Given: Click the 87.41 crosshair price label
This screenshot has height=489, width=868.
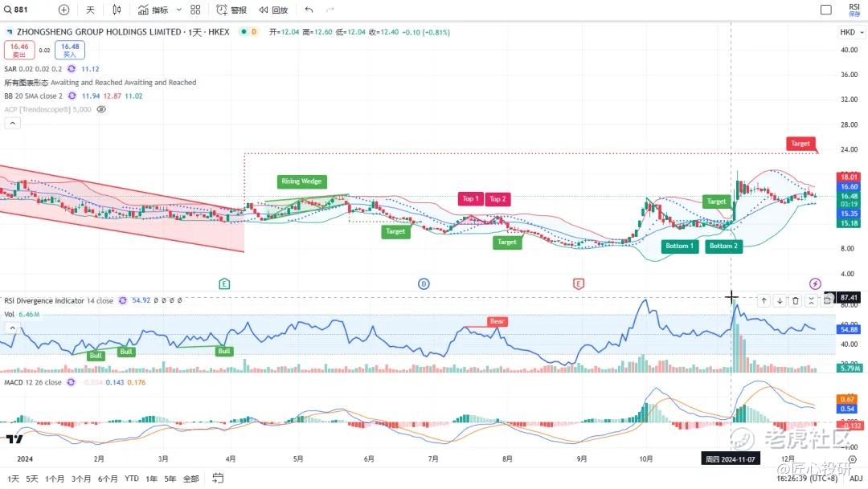Looking at the screenshot, I should tap(848, 298).
